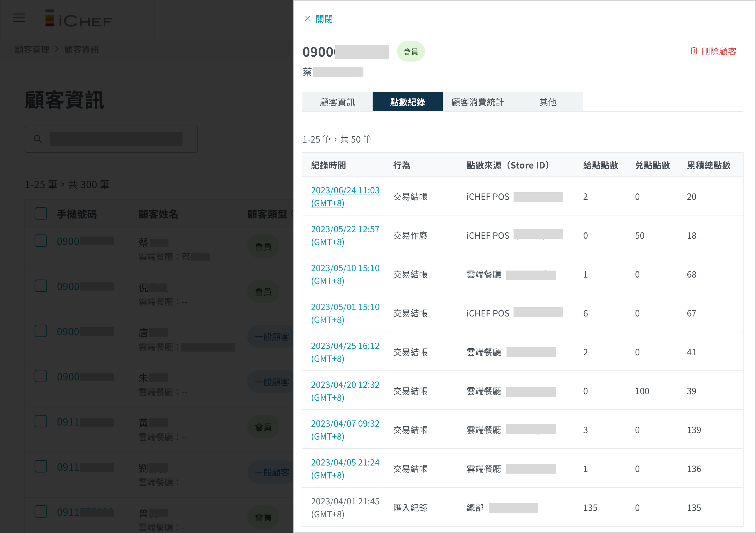Switch to the 顧客資訊 tab
The image size is (756, 533).
click(x=337, y=102)
